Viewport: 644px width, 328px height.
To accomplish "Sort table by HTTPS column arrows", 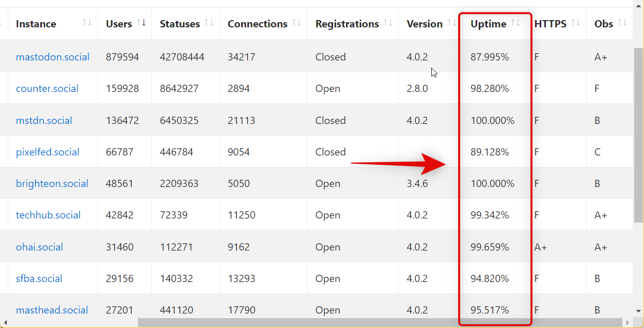I will [576, 23].
